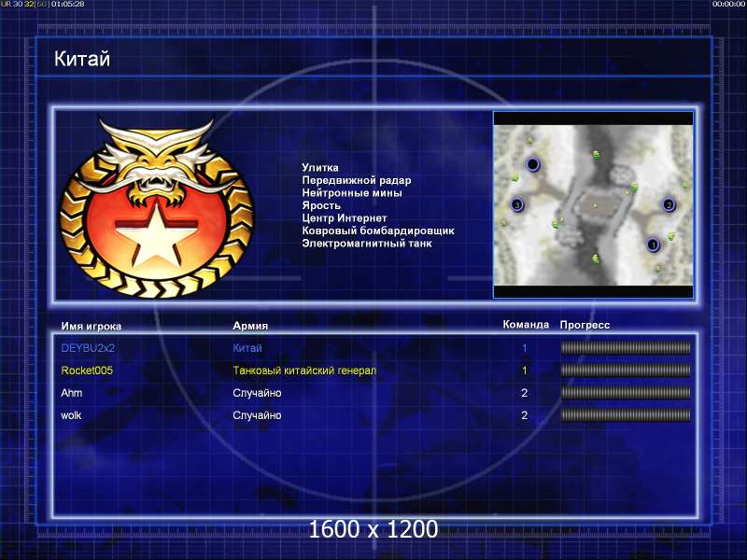
Task: Click the Электромагнитный танк text
Action: coord(367,244)
